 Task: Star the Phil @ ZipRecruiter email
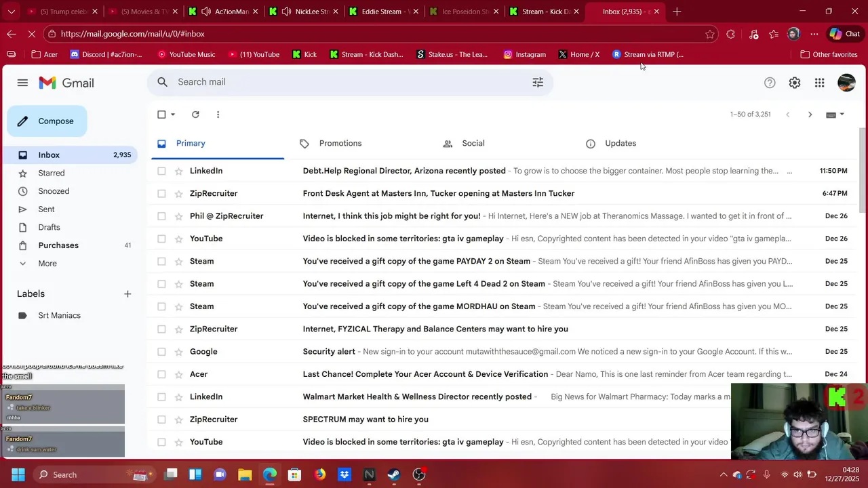pyautogui.click(x=179, y=216)
